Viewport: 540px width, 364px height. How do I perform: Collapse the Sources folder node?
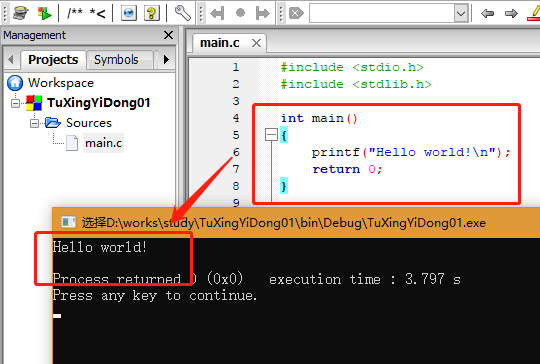click(34, 123)
